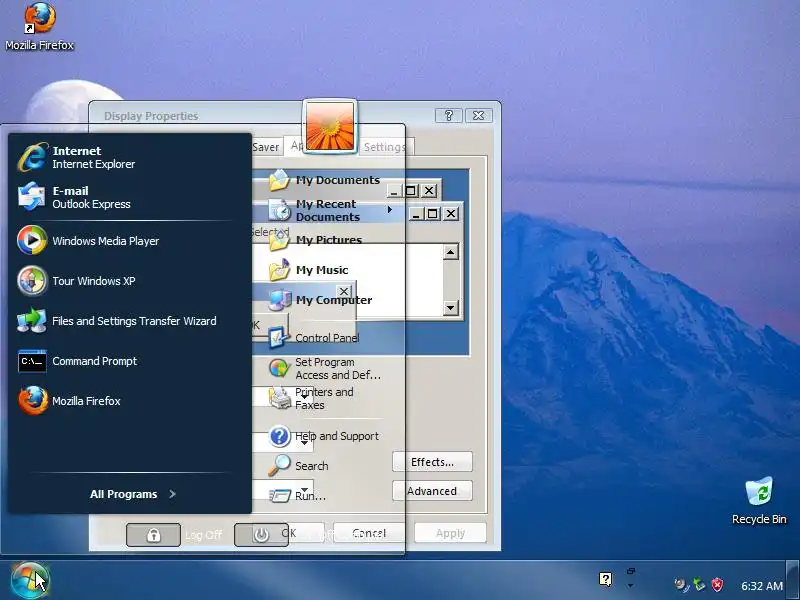Launch Outlook Express E-mail entry
This screenshot has width=800, height=600.
coord(74,197)
